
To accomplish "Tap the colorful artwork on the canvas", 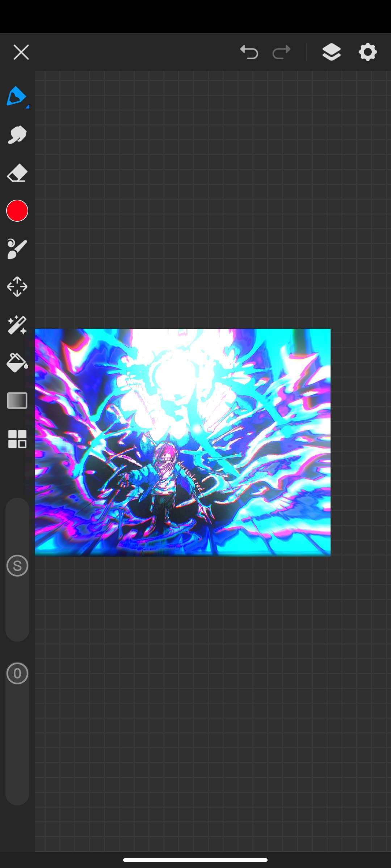I will point(182,442).
